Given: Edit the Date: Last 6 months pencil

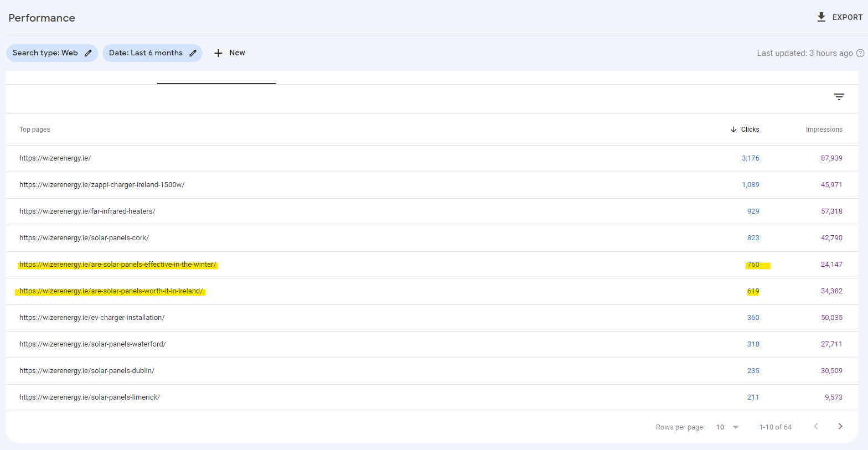Looking at the screenshot, I should click(x=193, y=53).
